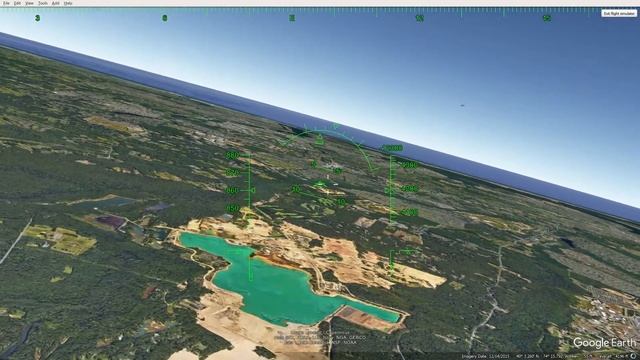This screenshot has height=360, width=640.
Task: Click heading marker "E" on compass tape
Action: (292, 18)
